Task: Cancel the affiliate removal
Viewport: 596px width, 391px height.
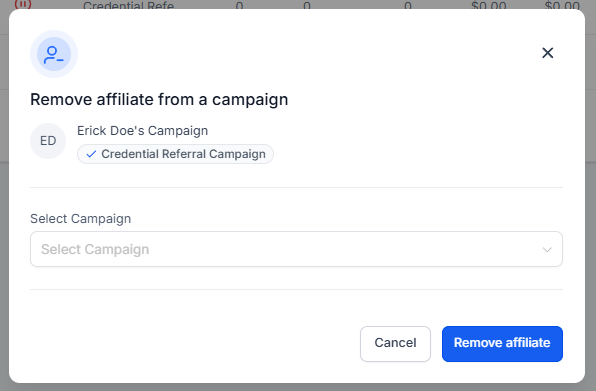Action: (395, 344)
